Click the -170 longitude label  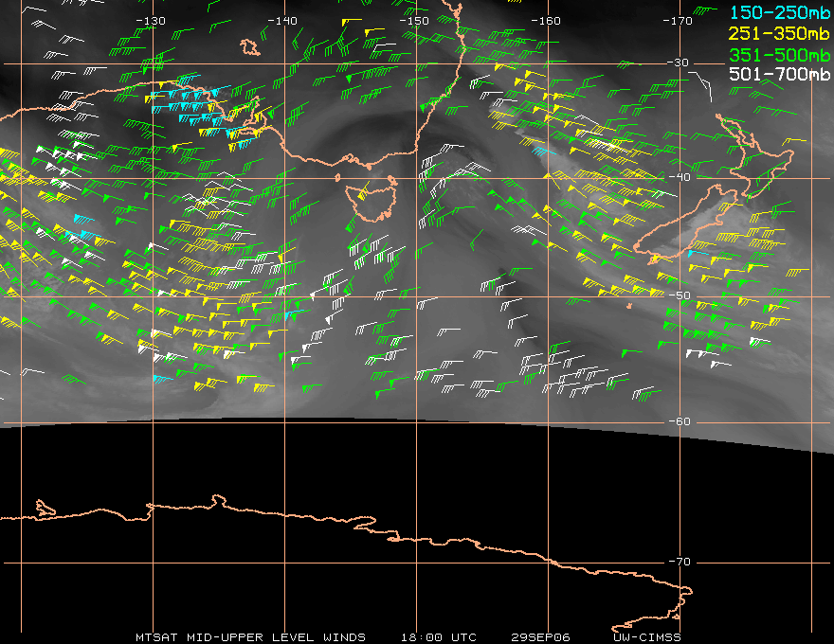pos(678,21)
